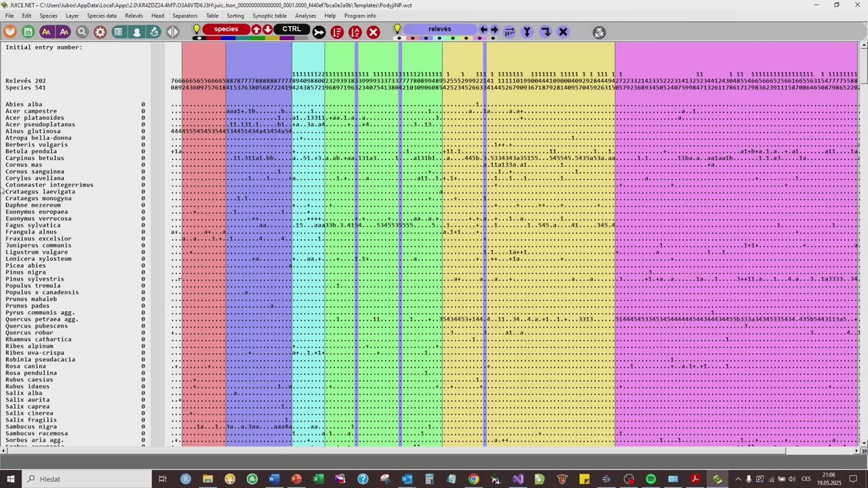This screenshot has height=488, width=868.
Task: Toggle the yellow lightbulb beside species
Action: tap(197, 30)
